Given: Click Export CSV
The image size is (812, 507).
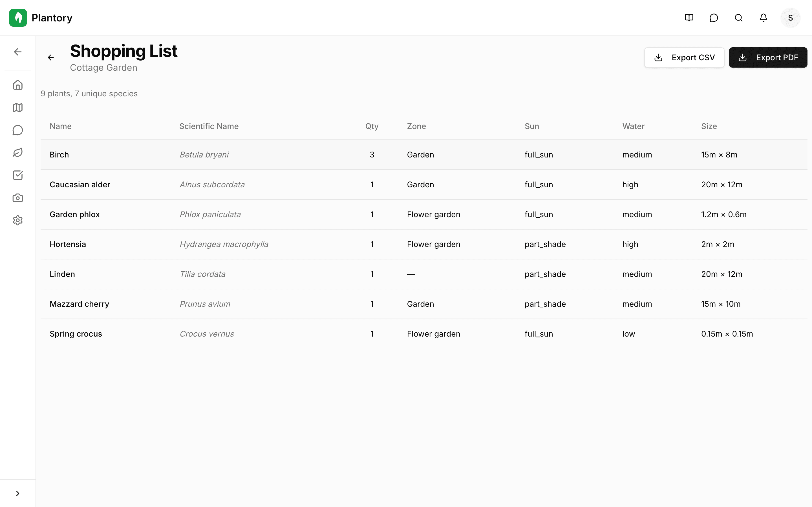Looking at the screenshot, I should pyautogui.click(x=684, y=57).
